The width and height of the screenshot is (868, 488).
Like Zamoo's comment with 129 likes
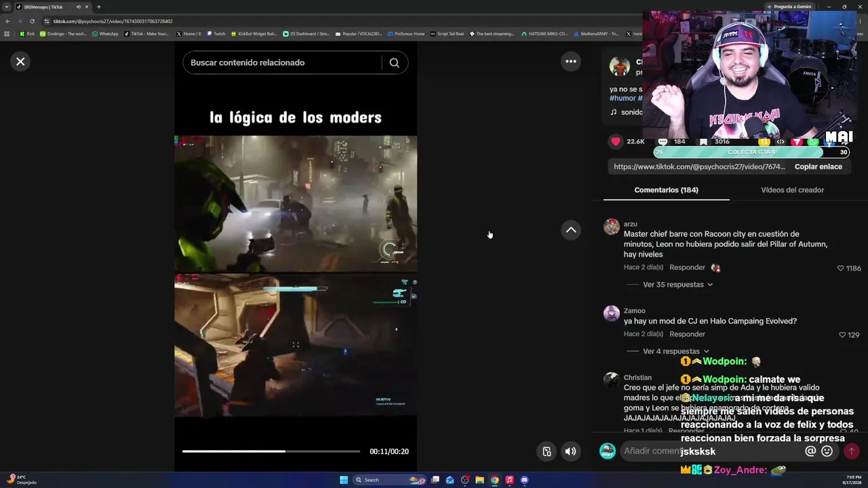(x=842, y=335)
